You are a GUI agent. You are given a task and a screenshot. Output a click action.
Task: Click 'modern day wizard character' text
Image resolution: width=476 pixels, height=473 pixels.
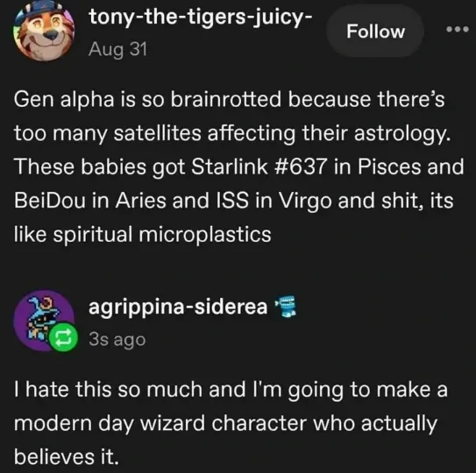tap(160, 424)
